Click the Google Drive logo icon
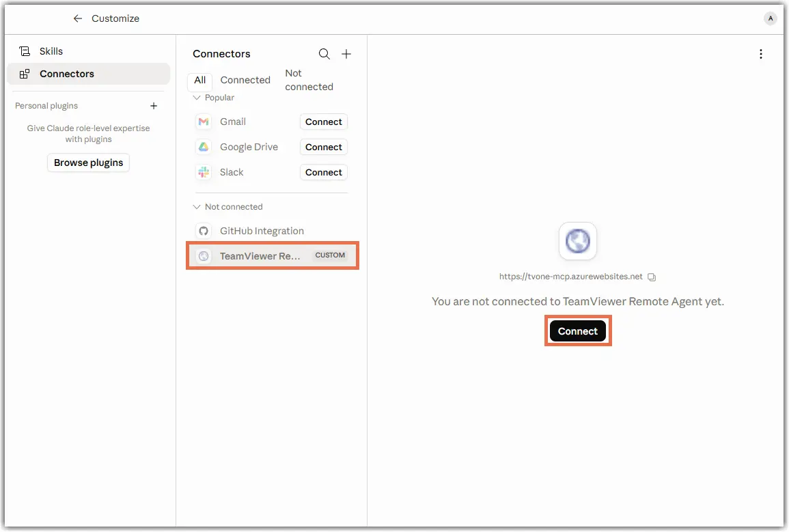Viewport: 789px width, 532px height. coord(204,147)
